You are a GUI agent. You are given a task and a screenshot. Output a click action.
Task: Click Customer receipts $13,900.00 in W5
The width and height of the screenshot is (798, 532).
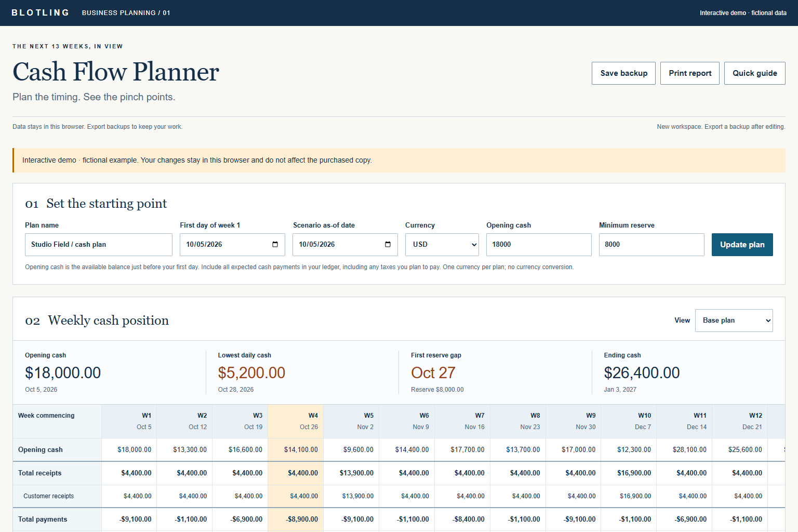tap(351, 496)
